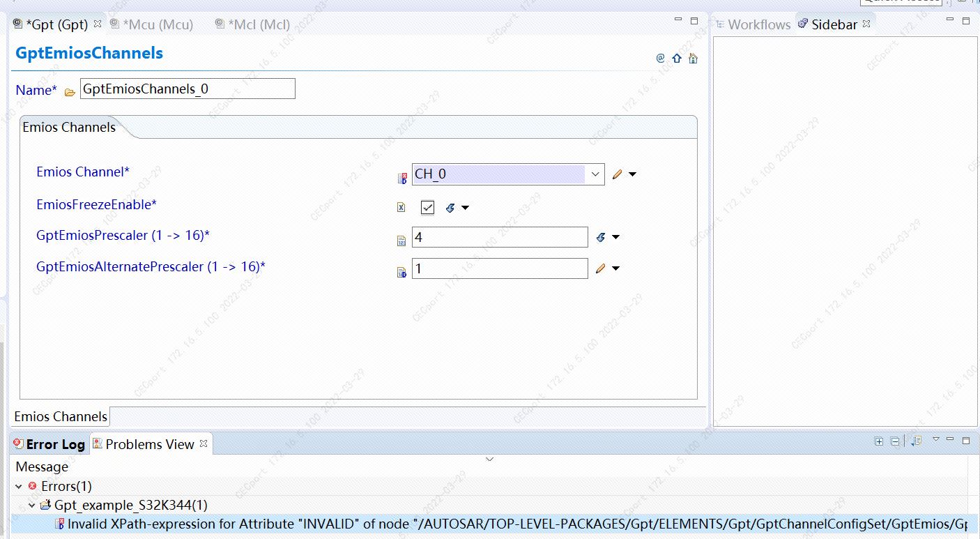The width and height of the screenshot is (980, 539).
Task: Click the folder icon next to Name
Action: 70,92
